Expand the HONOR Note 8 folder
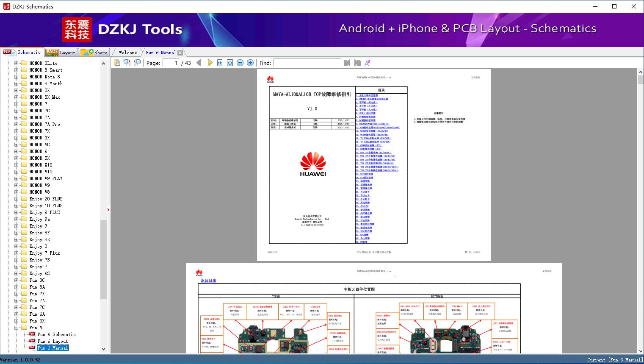Screen dimensions: 644x364 pyautogui.click(x=17, y=77)
